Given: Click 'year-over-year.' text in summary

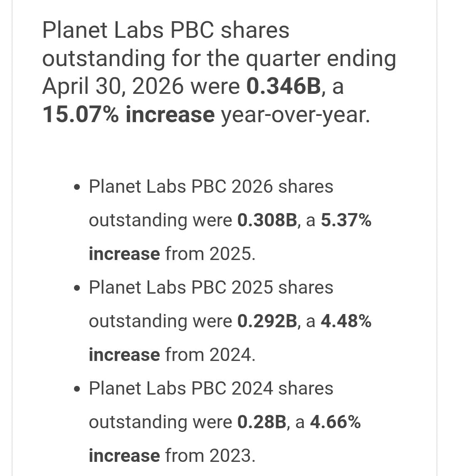Looking at the screenshot, I should [x=296, y=115].
